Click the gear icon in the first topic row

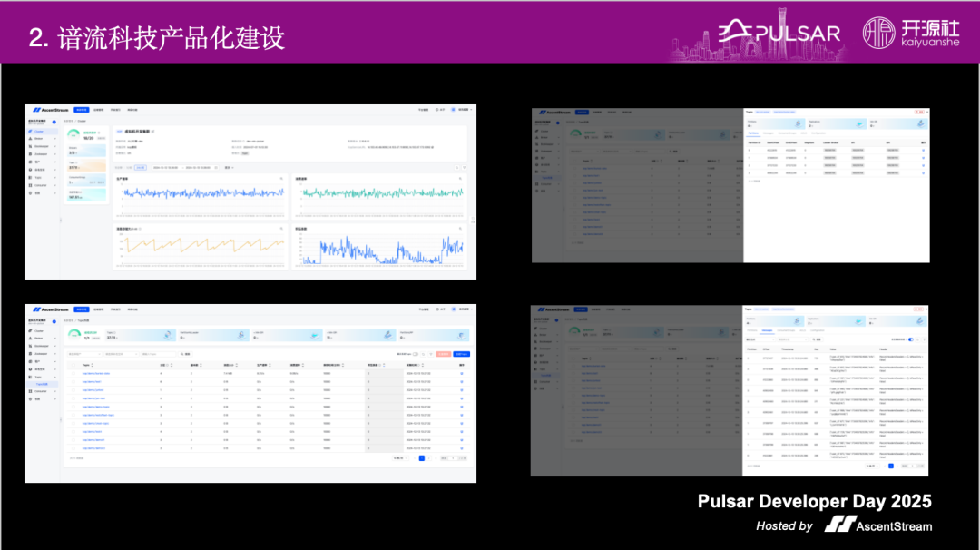(x=461, y=373)
